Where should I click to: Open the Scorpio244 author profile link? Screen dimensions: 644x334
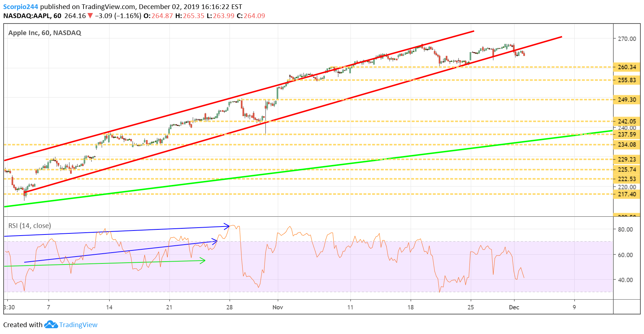click(21, 7)
